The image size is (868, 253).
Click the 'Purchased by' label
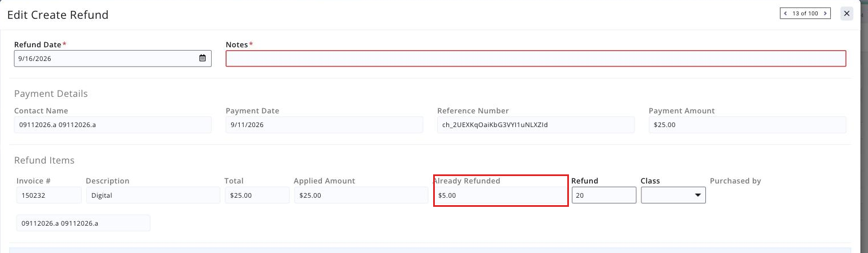pos(736,181)
